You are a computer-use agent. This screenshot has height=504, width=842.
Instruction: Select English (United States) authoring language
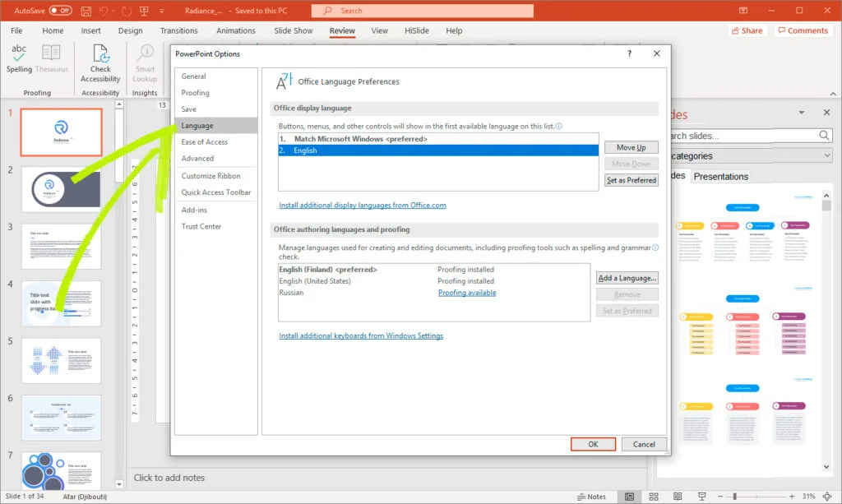434,280
